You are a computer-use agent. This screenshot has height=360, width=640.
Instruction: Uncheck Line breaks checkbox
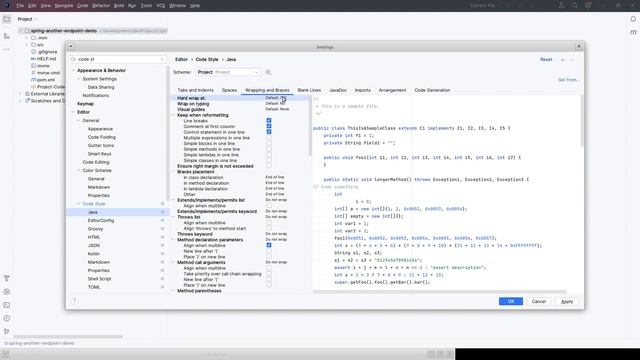click(269, 121)
